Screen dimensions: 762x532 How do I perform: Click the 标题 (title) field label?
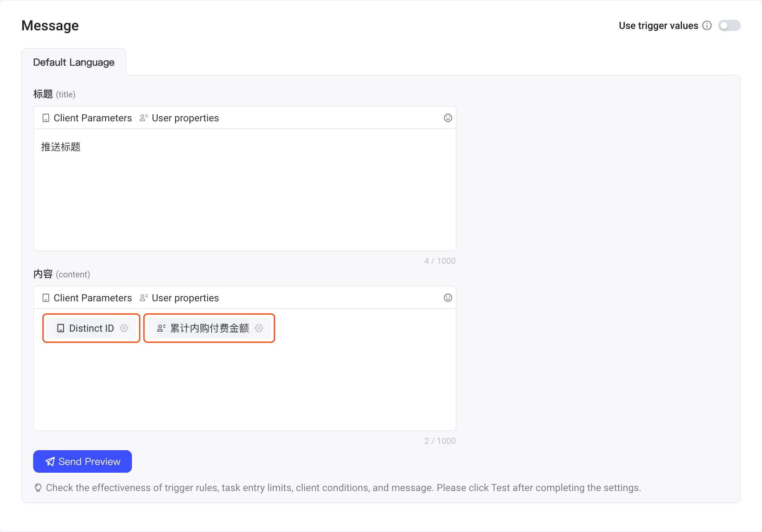click(54, 94)
